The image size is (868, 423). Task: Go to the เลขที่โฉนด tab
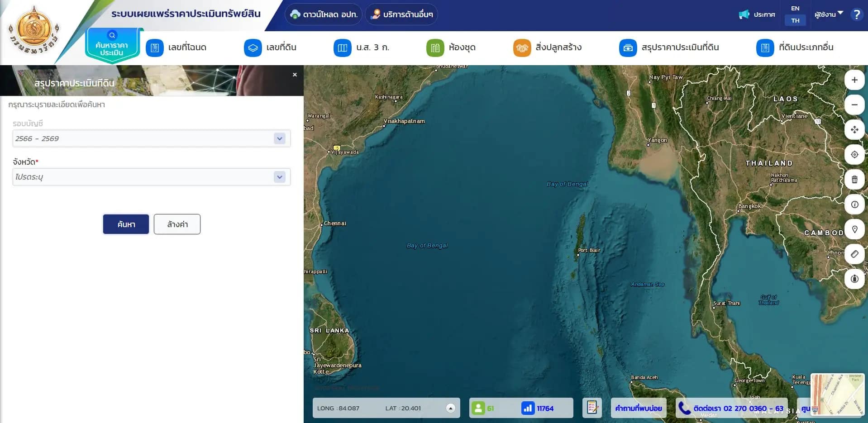point(176,48)
